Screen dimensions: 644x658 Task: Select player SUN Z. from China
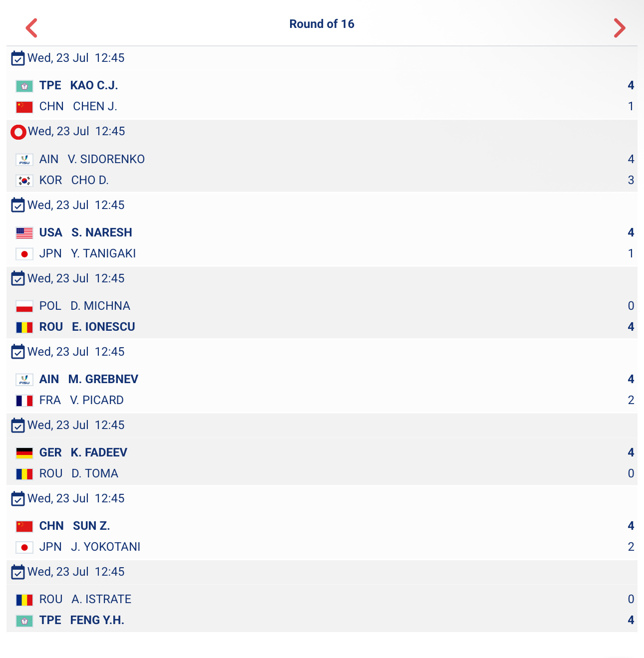click(x=91, y=526)
